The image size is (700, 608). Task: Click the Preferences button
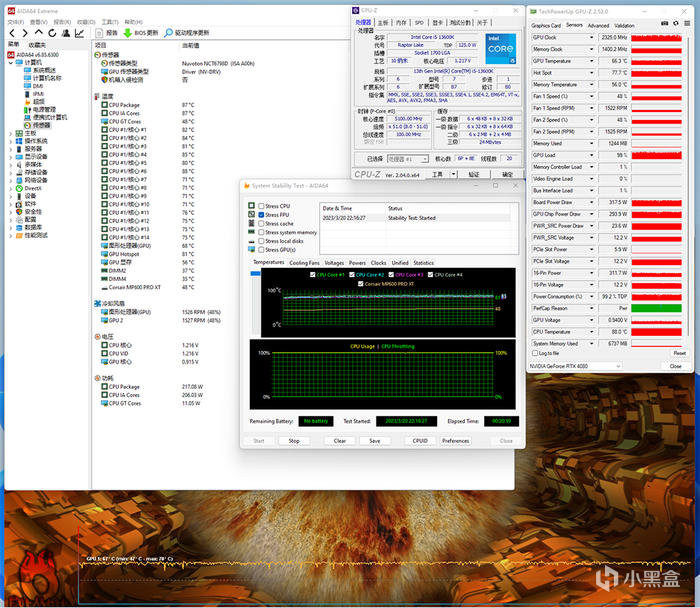pyautogui.click(x=455, y=440)
